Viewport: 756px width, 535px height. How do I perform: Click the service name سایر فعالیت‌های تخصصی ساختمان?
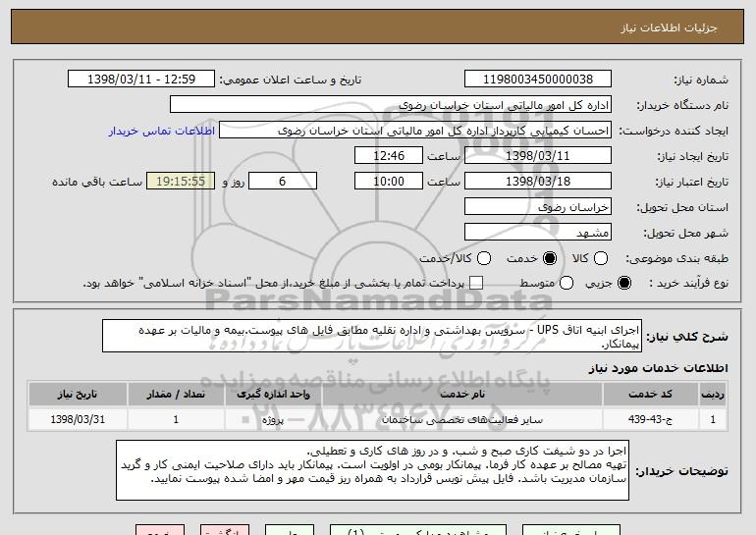461,419
